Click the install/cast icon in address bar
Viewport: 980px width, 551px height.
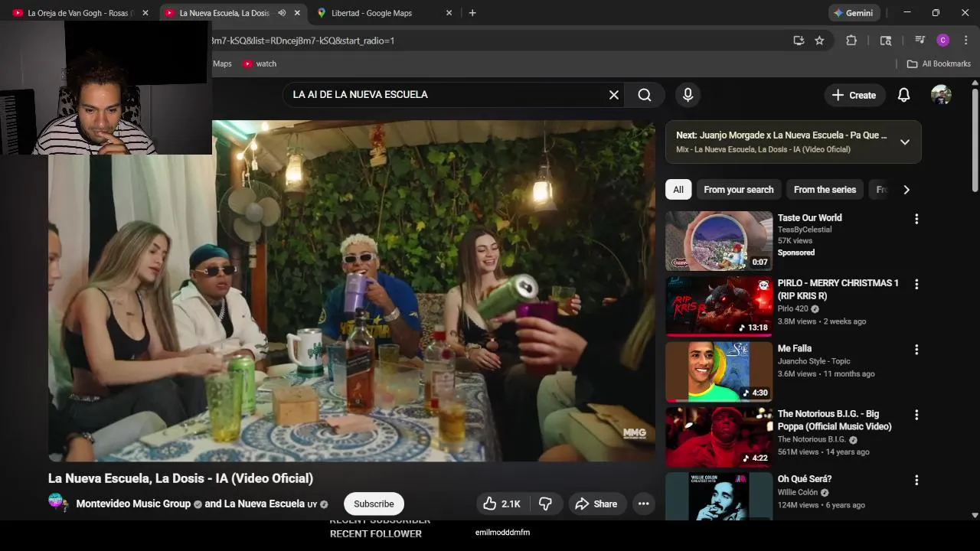tap(799, 41)
